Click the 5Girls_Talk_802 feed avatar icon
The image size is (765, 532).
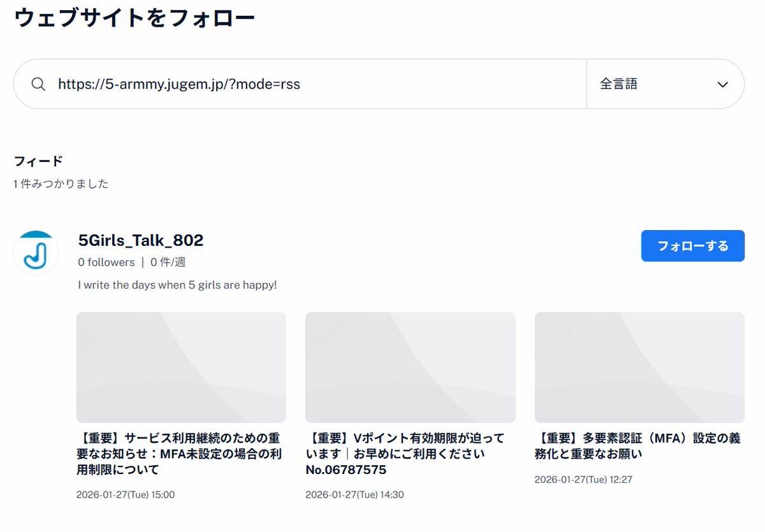[x=36, y=254]
